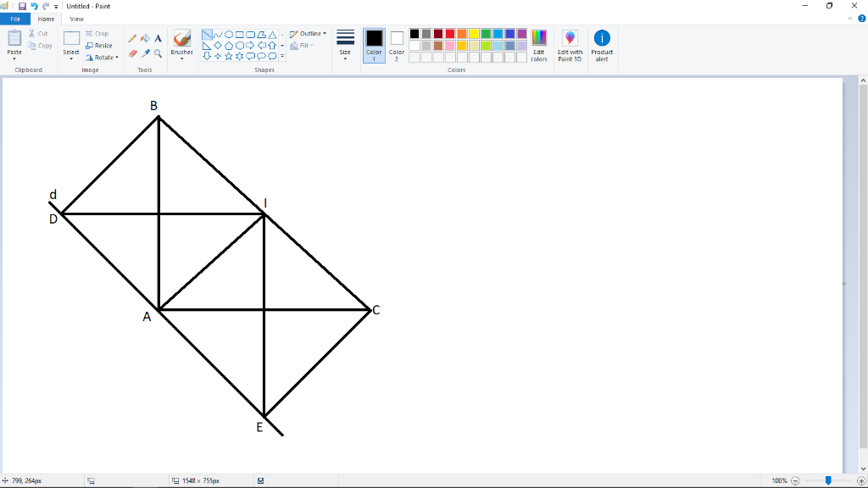Select the Curve shape
This screenshot has height=488, width=868.
pos(218,34)
